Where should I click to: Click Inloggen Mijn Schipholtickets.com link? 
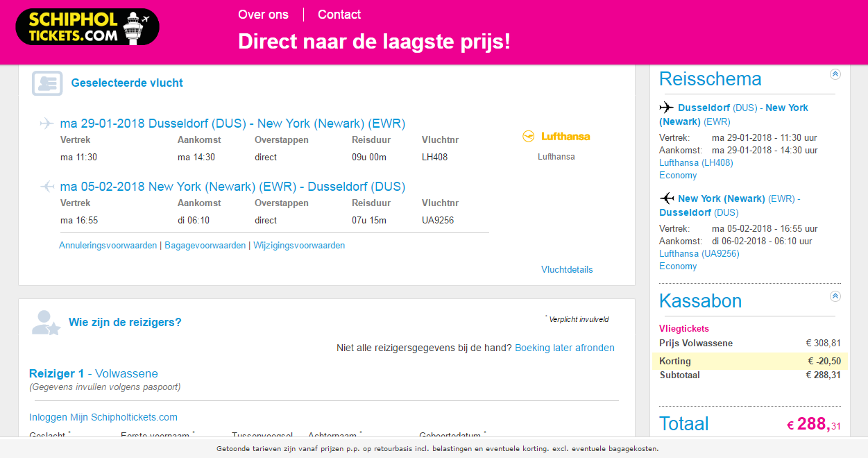[x=103, y=417]
